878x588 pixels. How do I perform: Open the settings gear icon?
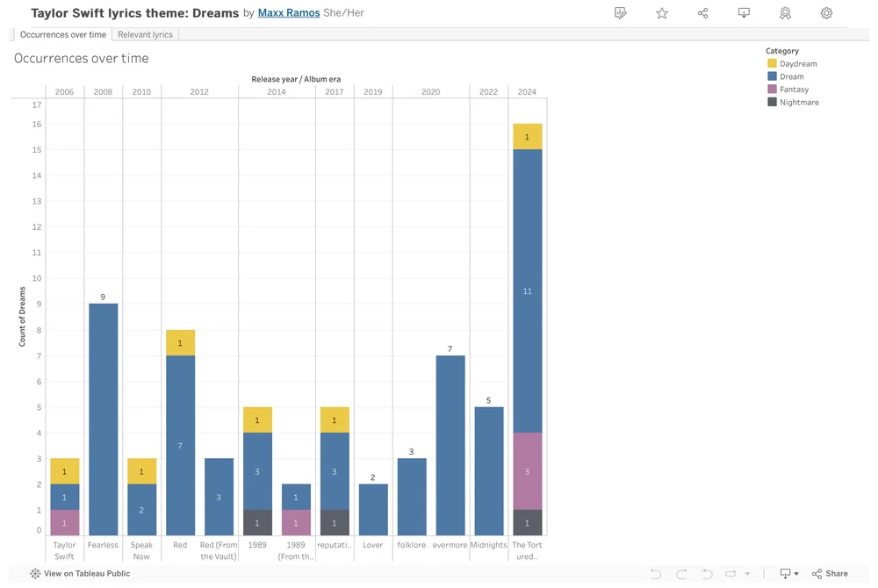(826, 12)
